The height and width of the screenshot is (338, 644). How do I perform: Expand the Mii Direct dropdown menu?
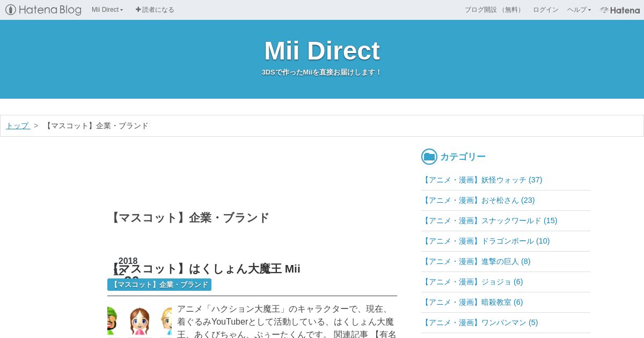point(107,10)
